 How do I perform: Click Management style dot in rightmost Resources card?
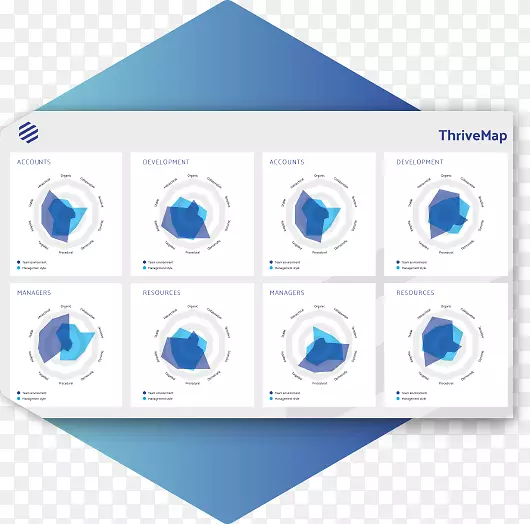(398, 399)
